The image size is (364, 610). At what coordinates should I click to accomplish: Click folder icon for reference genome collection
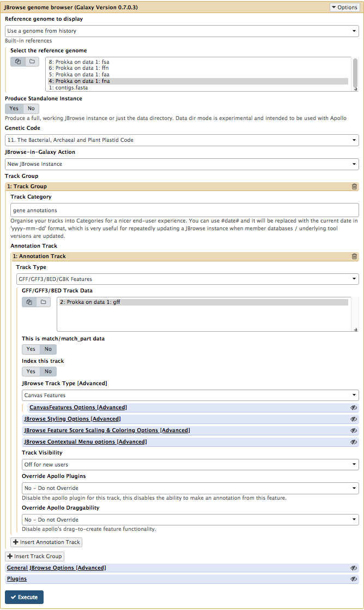[x=32, y=62]
